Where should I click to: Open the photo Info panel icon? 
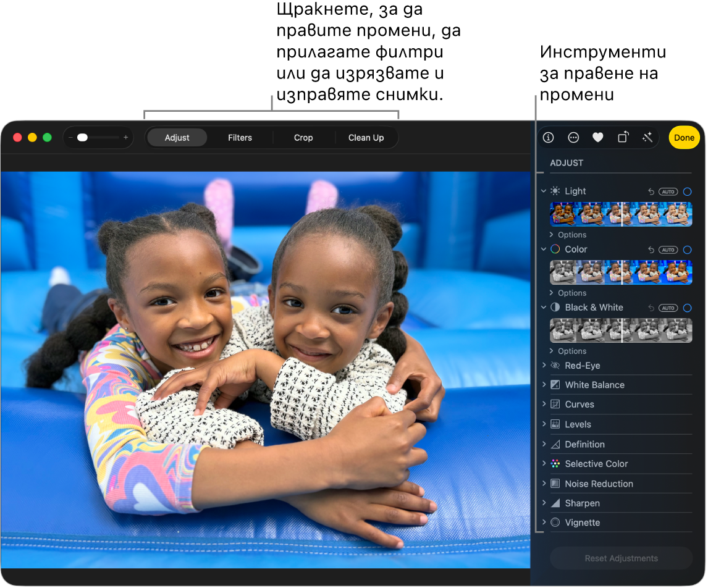[x=549, y=138]
